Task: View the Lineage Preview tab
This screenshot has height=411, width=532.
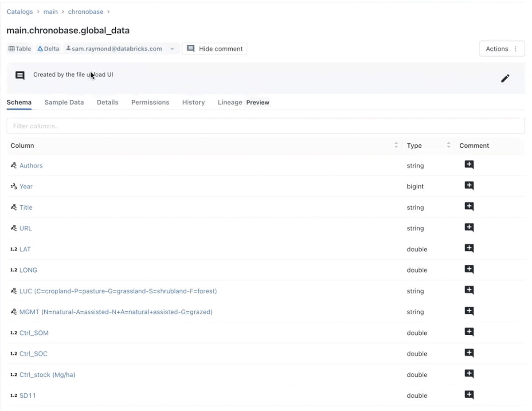Action: [x=243, y=102]
